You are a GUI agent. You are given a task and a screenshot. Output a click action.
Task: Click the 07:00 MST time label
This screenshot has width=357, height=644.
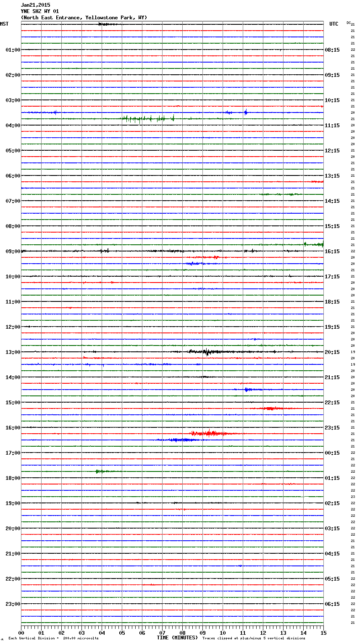click(x=13, y=201)
